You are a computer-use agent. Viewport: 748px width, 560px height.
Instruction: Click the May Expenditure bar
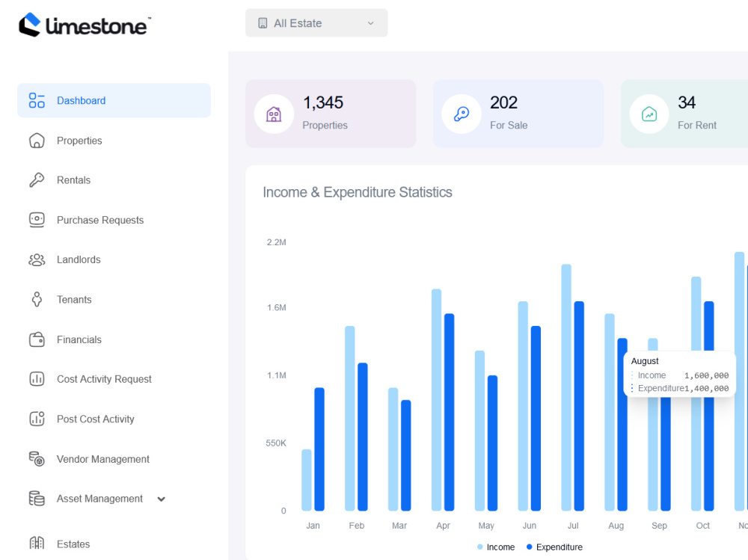click(x=492, y=443)
